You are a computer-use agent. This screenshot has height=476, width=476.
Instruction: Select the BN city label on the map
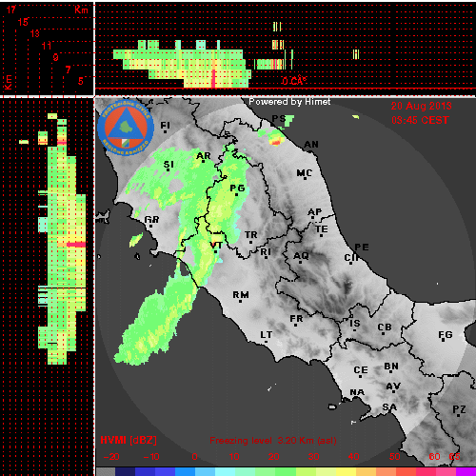pyautogui.click(x=391, y=367)
